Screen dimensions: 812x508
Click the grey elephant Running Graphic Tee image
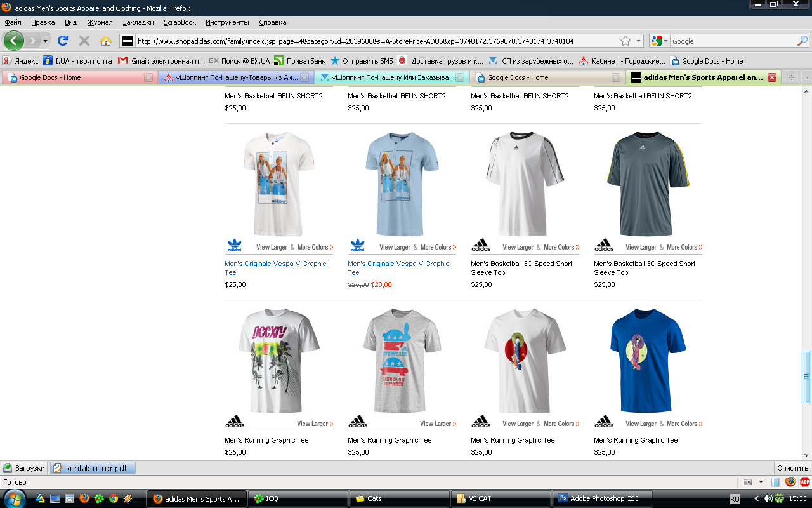point(402,361)
